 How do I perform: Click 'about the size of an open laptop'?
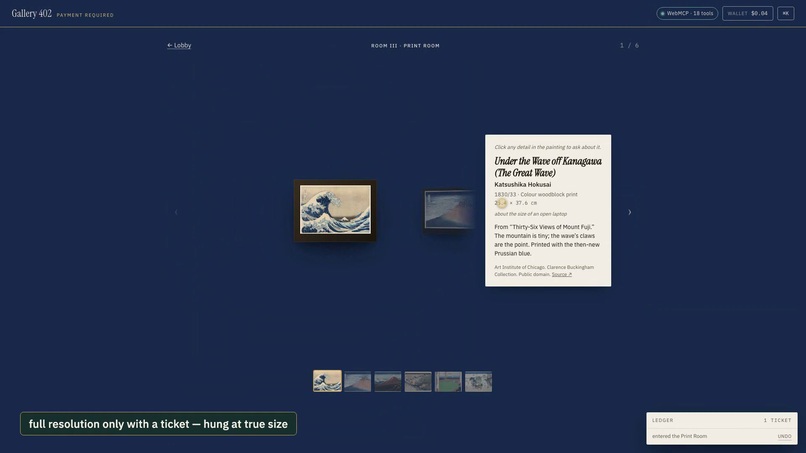[x=530, y=214]
